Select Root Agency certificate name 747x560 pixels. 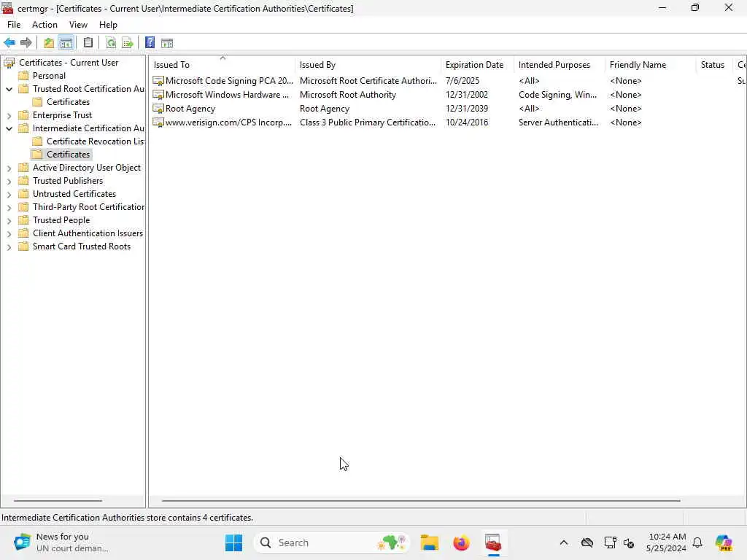pyautogui.click(x=190, y=109)
